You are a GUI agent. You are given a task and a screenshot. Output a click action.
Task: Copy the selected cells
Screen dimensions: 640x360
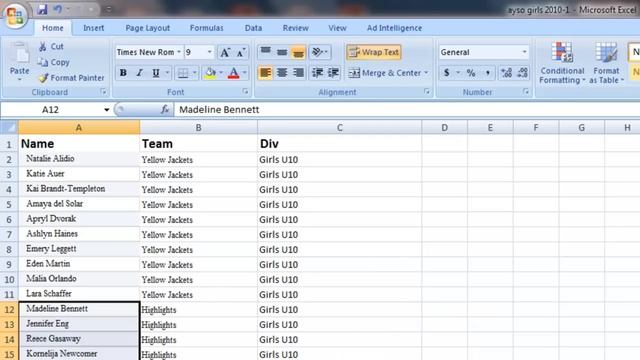tap(53, 62)
